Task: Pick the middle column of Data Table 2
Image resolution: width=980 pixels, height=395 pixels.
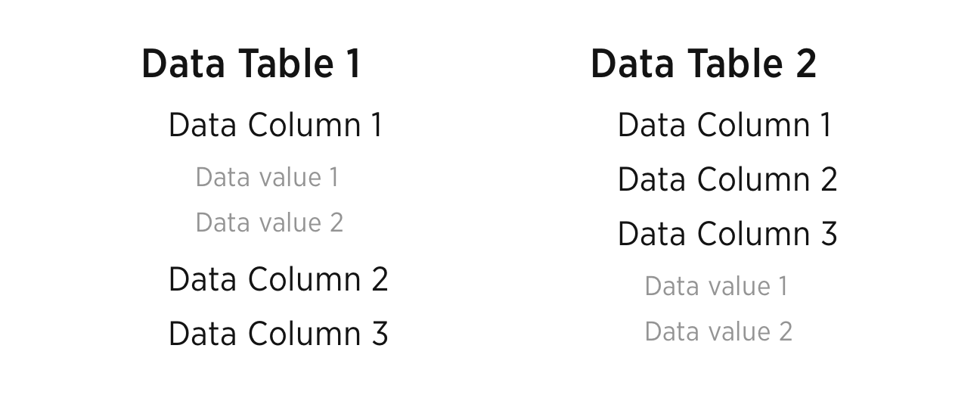Action: click(727, 179)
